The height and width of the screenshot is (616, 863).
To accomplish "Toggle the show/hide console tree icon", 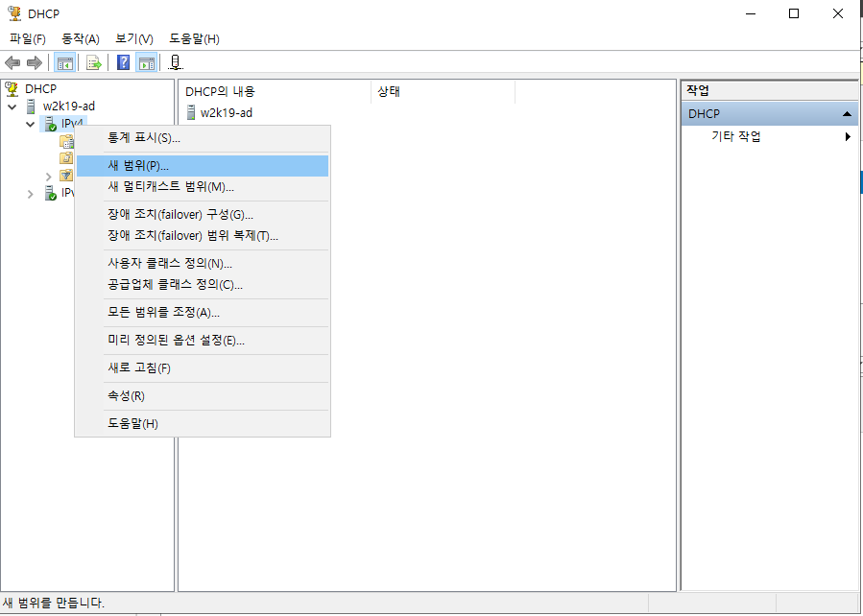I will [65, 62].
